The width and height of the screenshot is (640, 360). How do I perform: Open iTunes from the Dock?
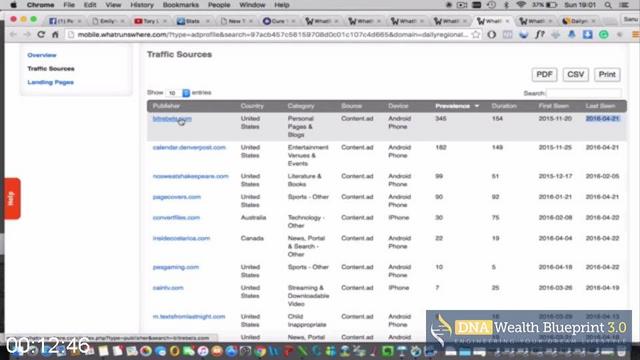[203, 351]
